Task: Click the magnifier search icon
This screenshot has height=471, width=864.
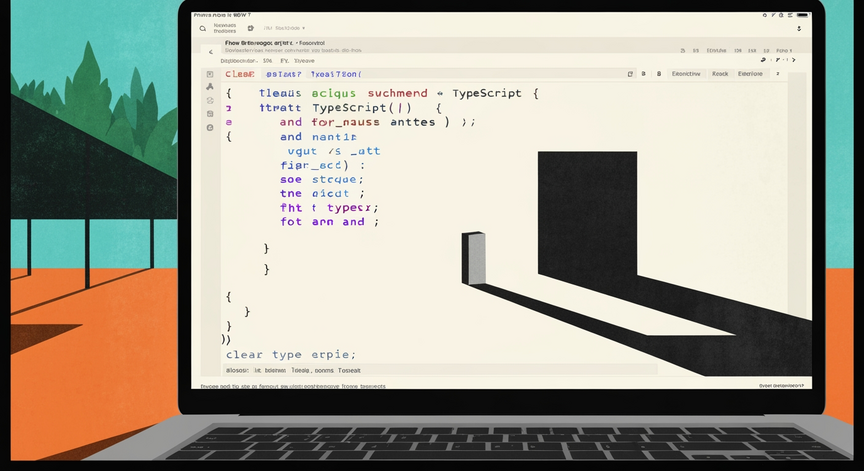Action: click(x=203, y=28)
